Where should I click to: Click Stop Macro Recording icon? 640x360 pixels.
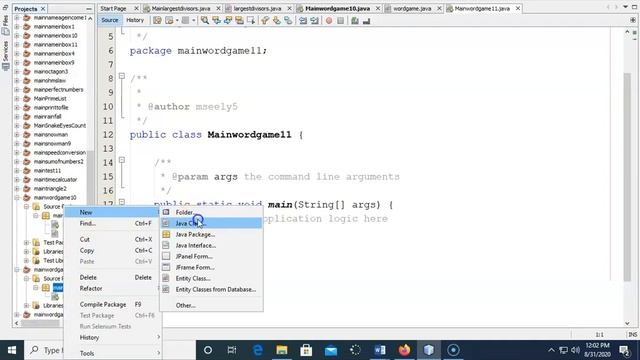point(340,20)
